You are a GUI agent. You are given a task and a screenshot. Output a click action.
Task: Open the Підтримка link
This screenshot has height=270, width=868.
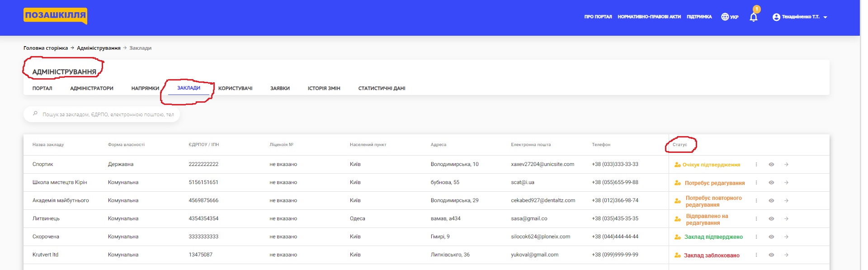click(699, 17)
